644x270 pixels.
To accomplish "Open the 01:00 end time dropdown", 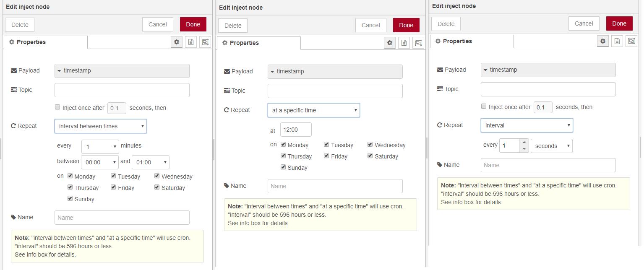I will 151,162.
